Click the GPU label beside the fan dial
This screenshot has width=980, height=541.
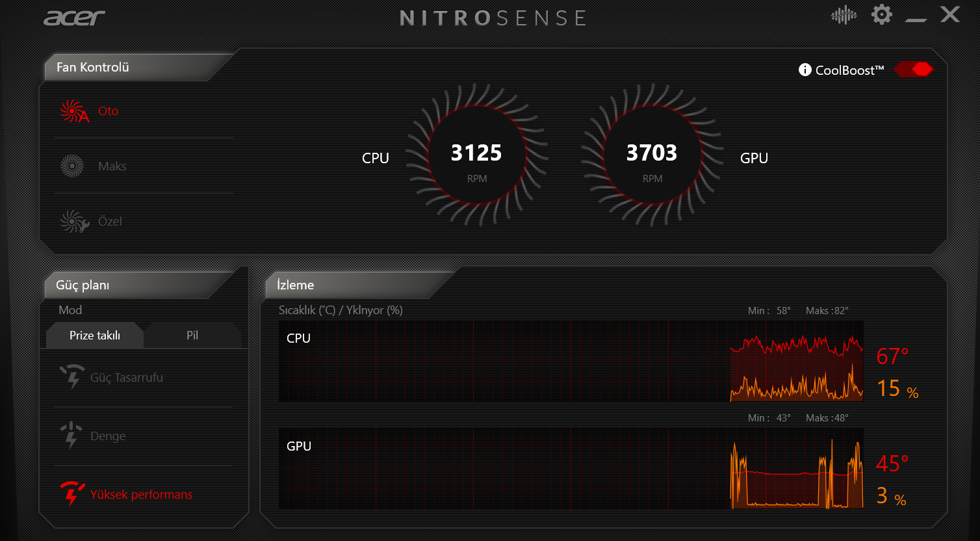[x=754, y=158]
